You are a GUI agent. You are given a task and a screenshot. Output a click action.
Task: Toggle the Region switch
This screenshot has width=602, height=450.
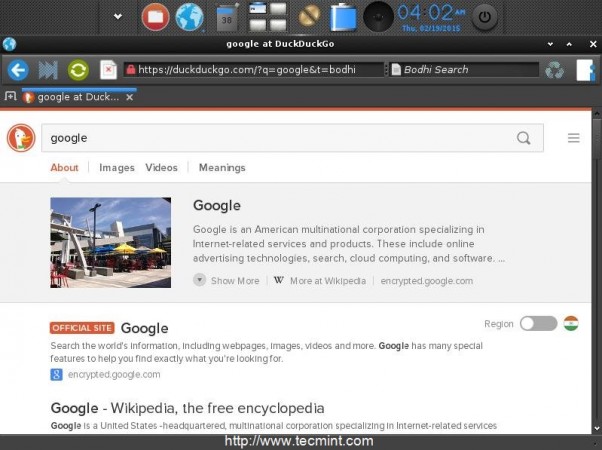(x=538, y=324)
